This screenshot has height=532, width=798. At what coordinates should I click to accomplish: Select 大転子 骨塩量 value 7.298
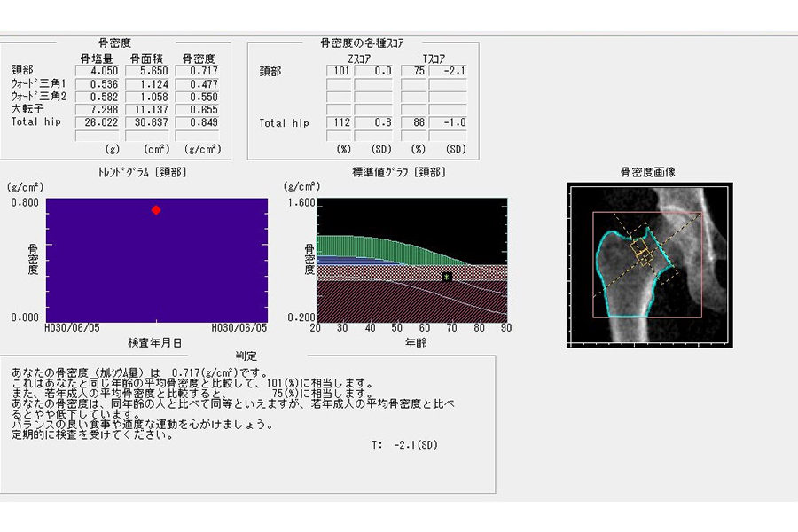[98, 109]
